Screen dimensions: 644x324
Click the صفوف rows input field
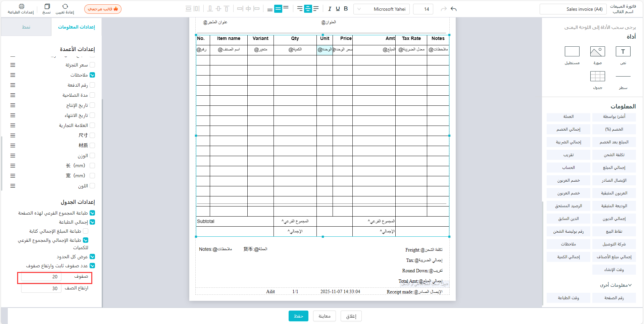41,277
